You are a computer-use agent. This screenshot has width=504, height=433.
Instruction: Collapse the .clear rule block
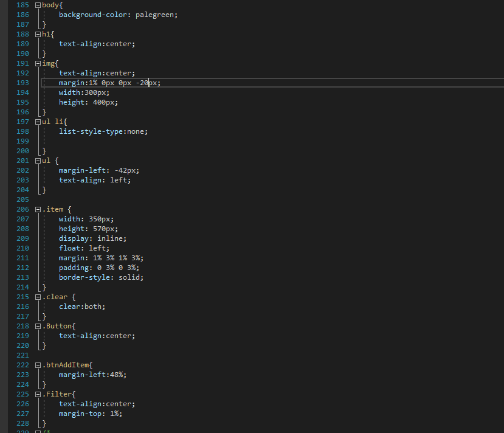(x=38, y=297)
